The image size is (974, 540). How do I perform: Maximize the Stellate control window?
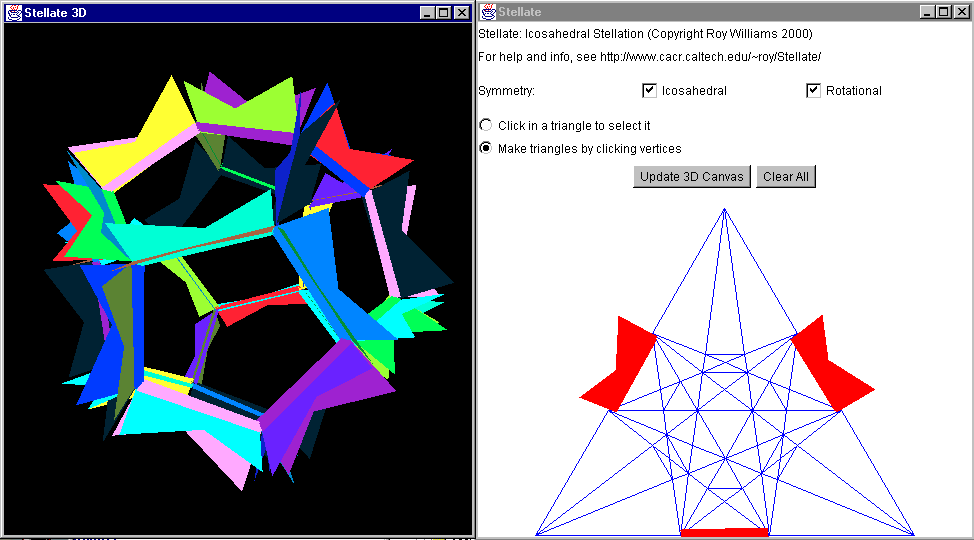[943, 12]
